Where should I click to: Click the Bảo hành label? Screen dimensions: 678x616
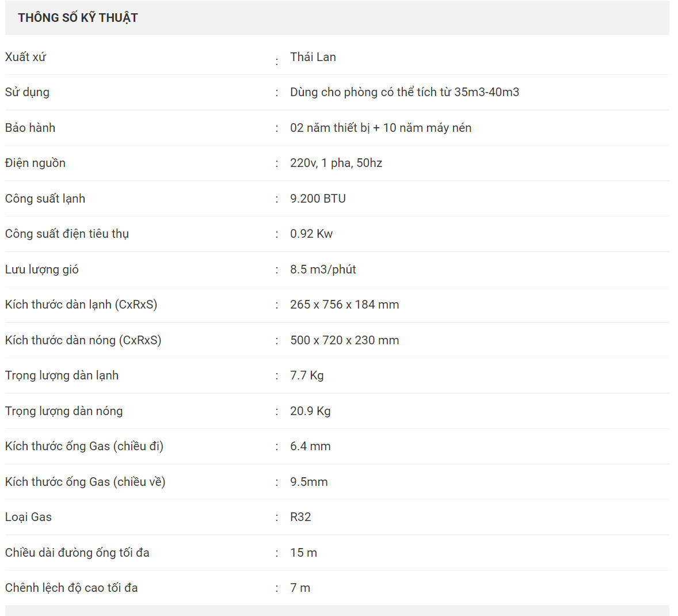(x=30, y=128)
